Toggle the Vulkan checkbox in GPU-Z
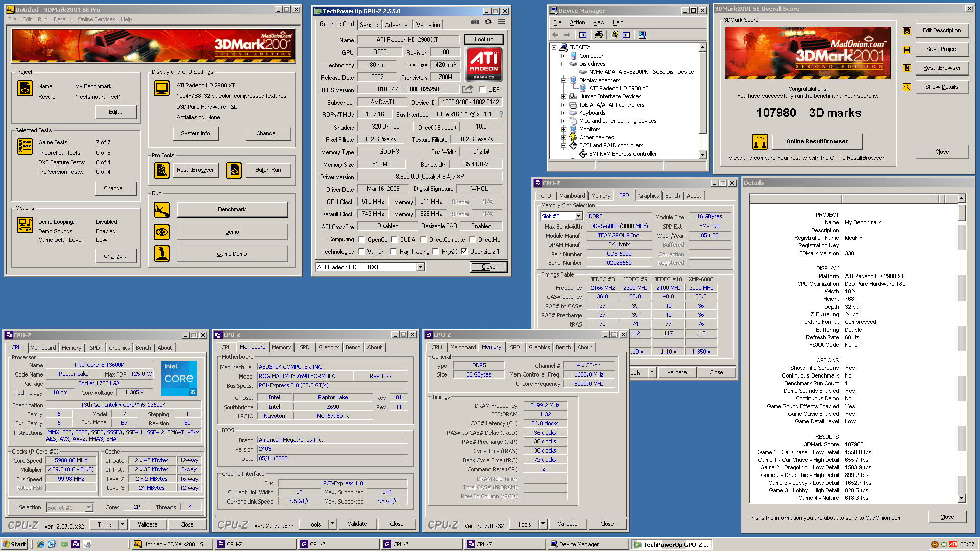 [361, 252]
